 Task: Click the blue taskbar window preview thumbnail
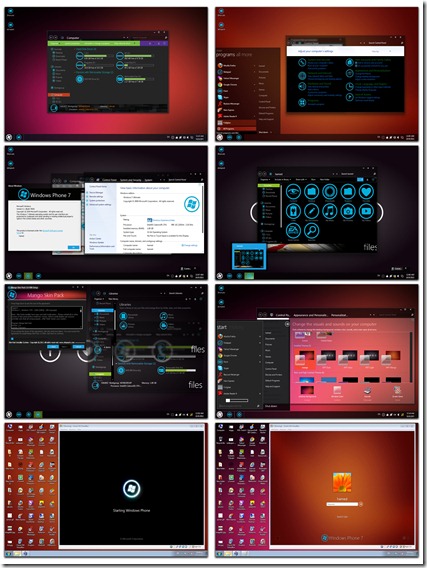point(249,256)
